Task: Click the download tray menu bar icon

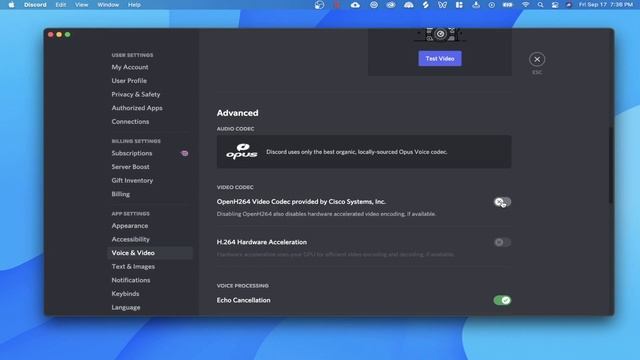Action: tap(476, 5)
